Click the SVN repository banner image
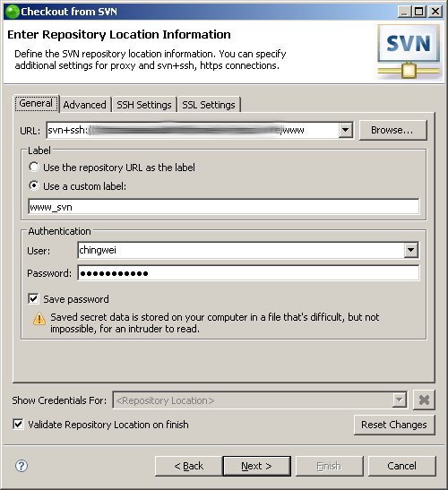The image size is (448, 490). (409, 52)
